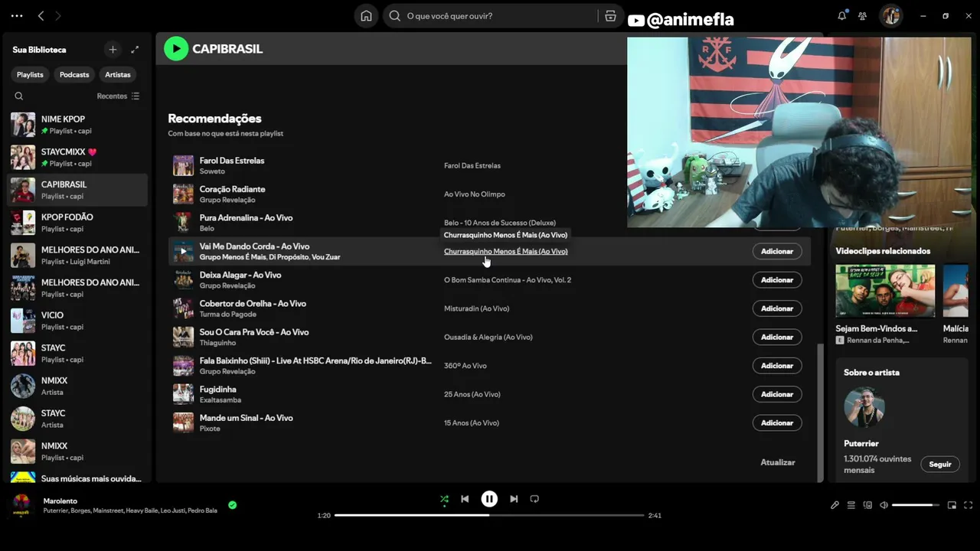Screen dimensions: 980x551
Task: Open Thiaguinho artist link
Action: click(x=218, y=343)
